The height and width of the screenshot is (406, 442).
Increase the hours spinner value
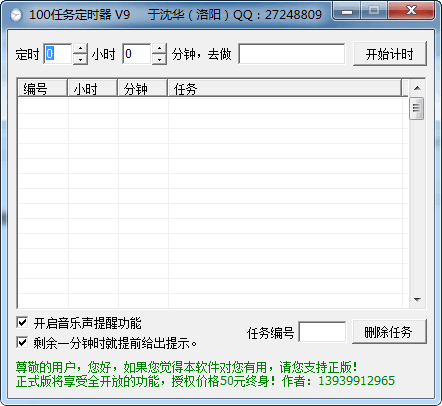[80, 48]
